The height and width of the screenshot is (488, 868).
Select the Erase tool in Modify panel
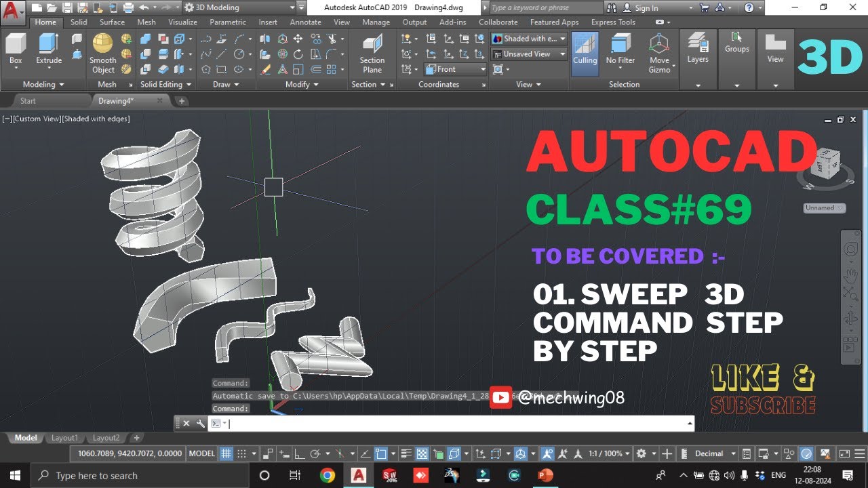click(266, 68)
